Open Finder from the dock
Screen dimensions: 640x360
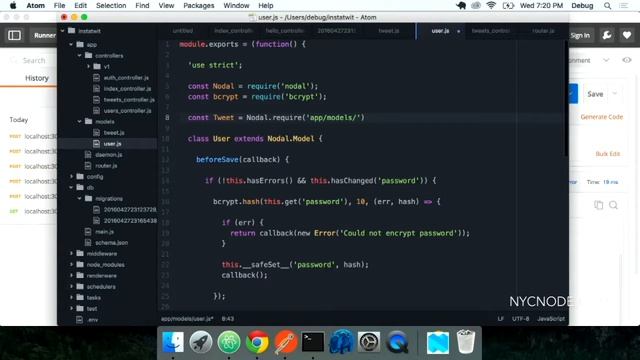[x=173, y=342]
